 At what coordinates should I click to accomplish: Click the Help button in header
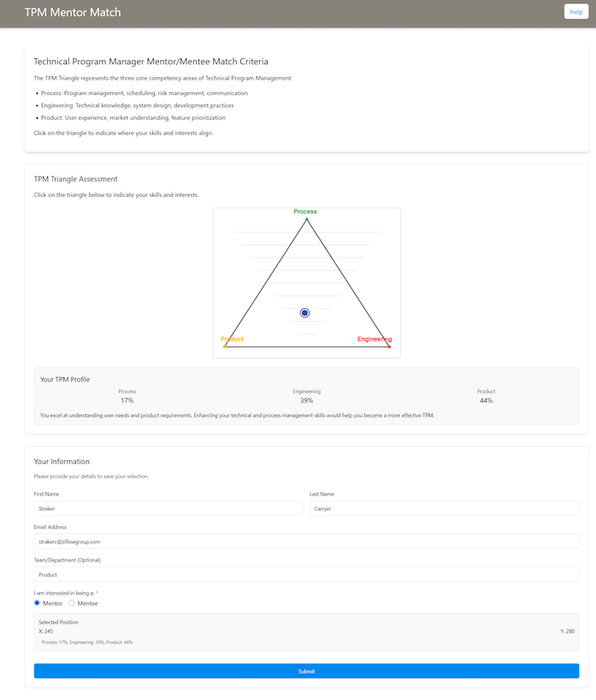click(x=575, y=12)
